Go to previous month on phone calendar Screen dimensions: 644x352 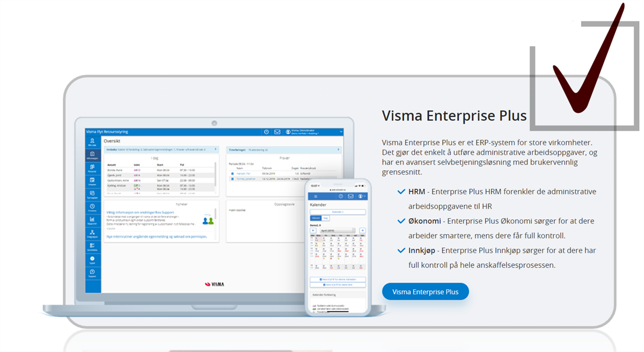click(313, 230)
